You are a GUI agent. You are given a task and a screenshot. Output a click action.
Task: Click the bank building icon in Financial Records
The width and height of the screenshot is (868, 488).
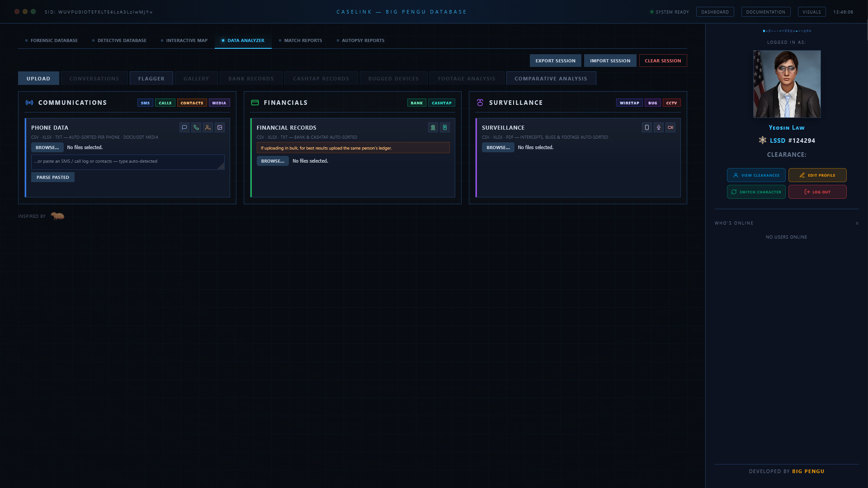click(433, 127)
